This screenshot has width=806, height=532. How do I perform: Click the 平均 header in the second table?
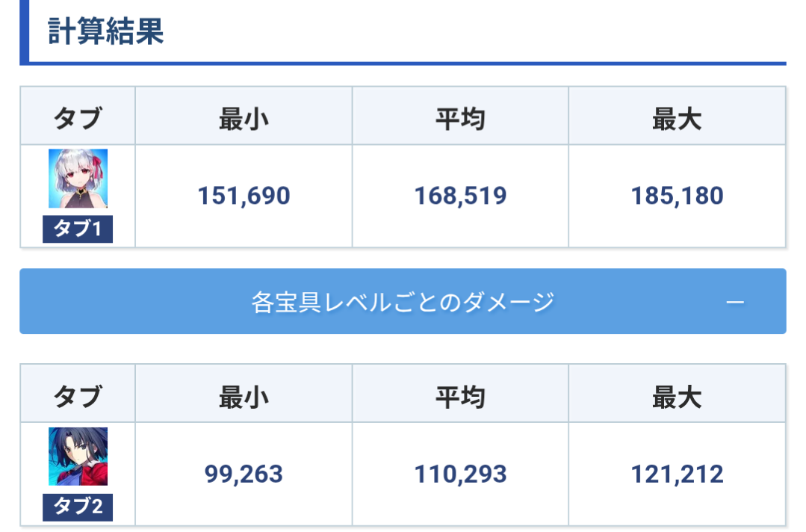461,397
